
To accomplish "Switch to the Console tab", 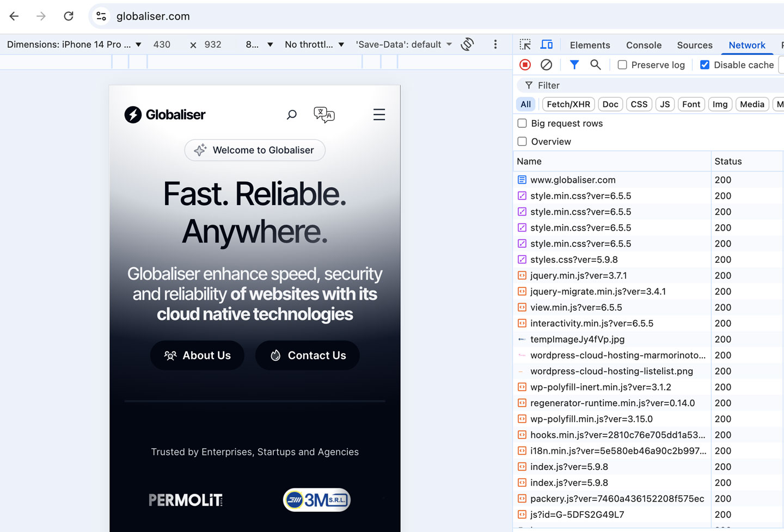I will [x=644, y=45].
